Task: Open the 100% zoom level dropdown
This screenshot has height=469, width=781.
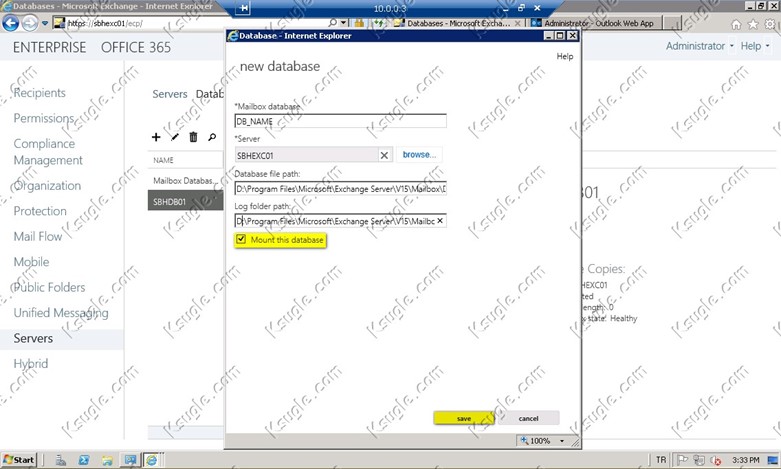Action: 562,441
